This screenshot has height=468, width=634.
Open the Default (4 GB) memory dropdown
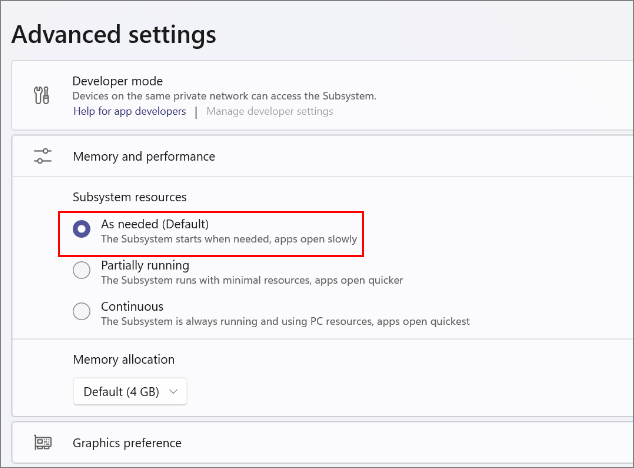130,391
